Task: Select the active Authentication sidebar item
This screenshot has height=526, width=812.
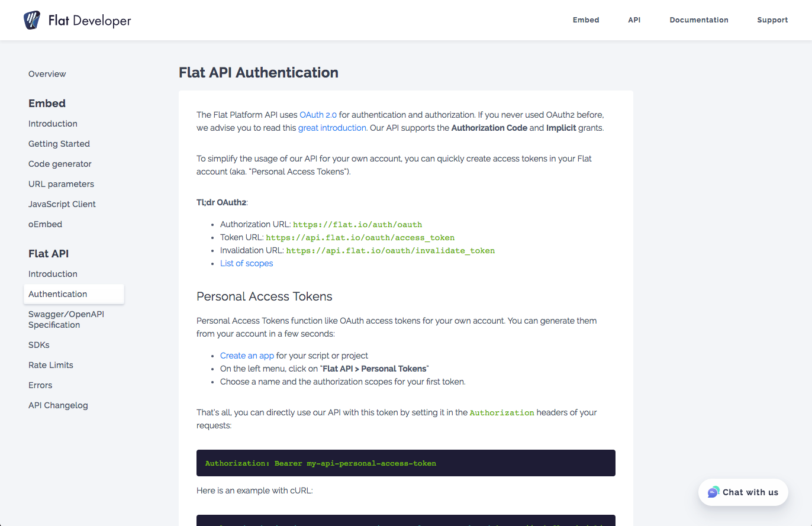Action: click(74, 294)
